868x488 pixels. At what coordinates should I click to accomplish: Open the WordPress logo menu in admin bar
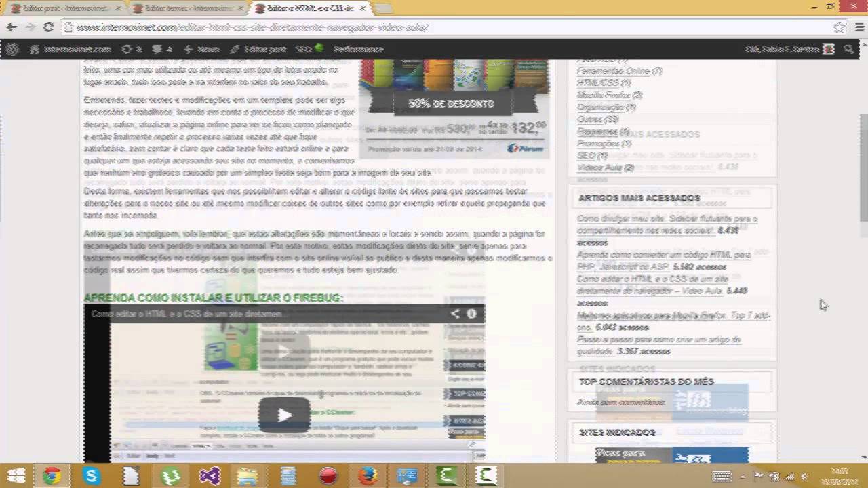(12, 49)
